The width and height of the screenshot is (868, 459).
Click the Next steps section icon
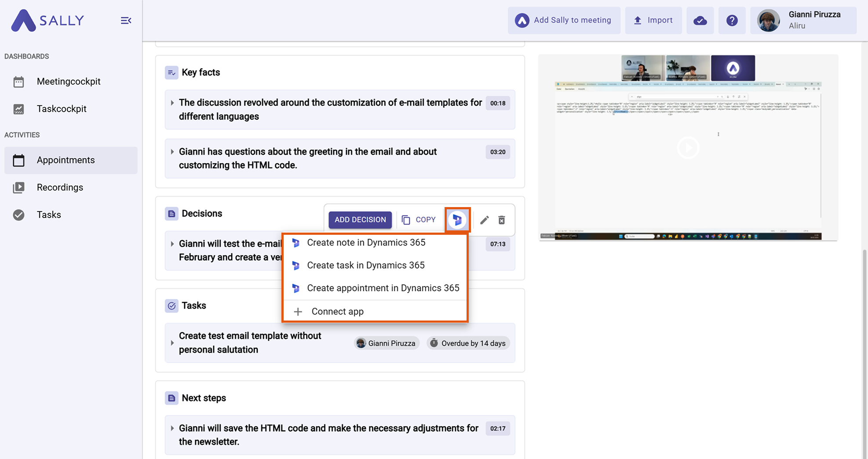click(x=171, y=398)
